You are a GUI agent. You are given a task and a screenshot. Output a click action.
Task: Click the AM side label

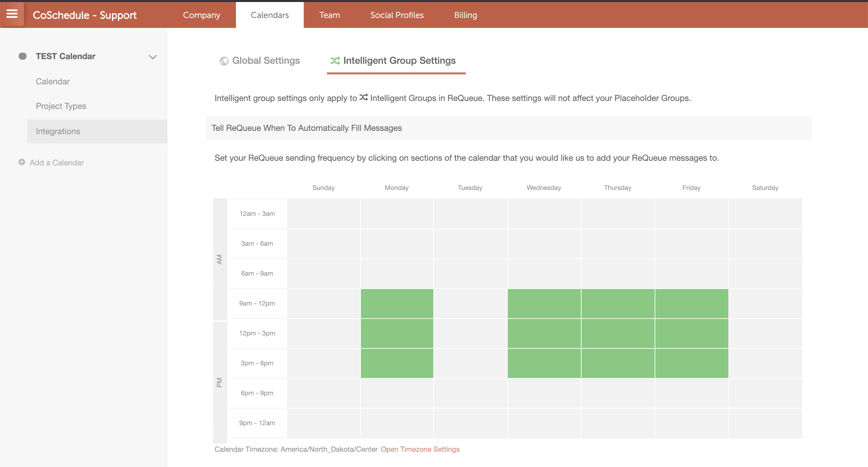coord(220,259)
